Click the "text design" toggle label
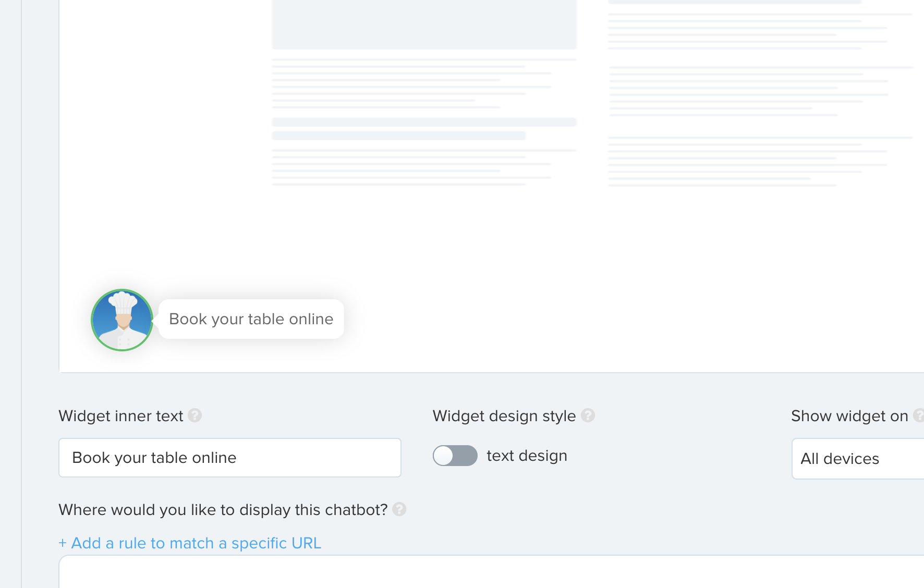The width and height of the screenshot is (924, 588). (x=527, y=456)
